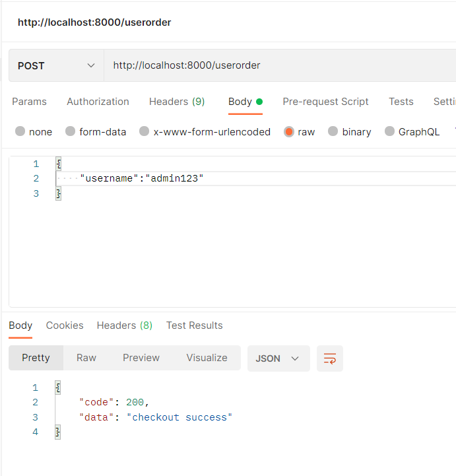Viewport: 456px width, 476px height.
Task: Choose GraphQL body type
Action: click(x=390, y=132)
